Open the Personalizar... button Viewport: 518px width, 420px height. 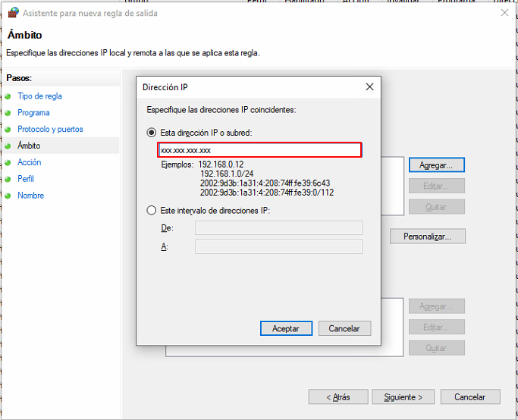pyautogui.click(x=428, y=237)
